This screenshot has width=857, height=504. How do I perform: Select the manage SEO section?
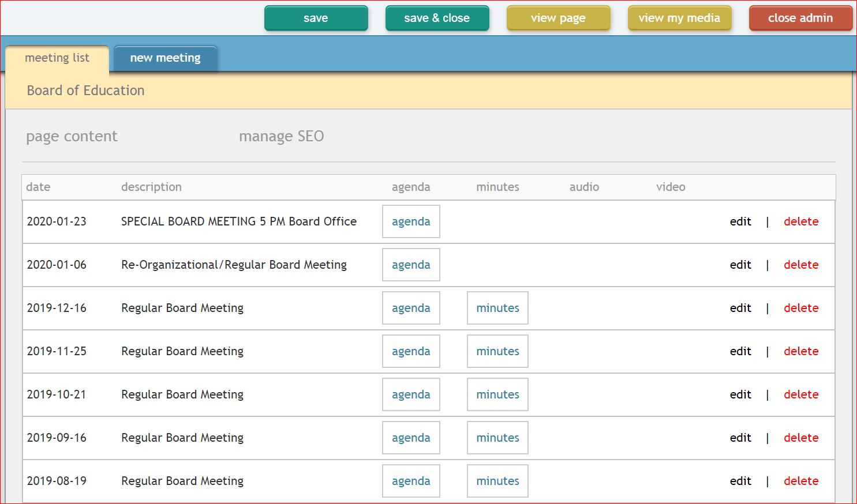282,136
